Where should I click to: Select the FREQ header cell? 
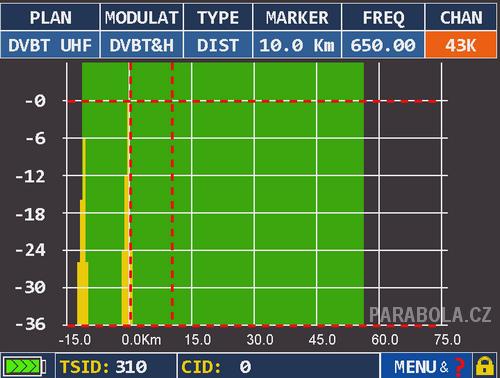coord(383,17)
